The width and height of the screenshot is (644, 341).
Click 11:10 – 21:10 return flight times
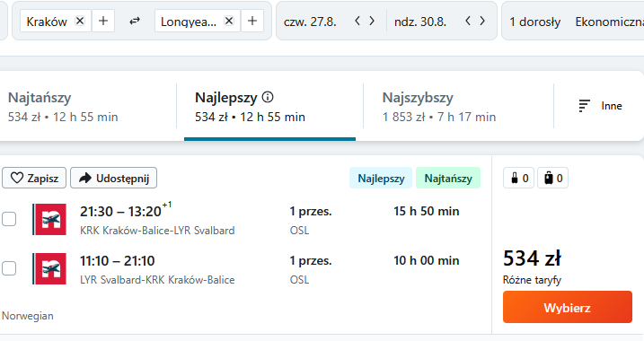pyautogui.click(x=118, y=261)
